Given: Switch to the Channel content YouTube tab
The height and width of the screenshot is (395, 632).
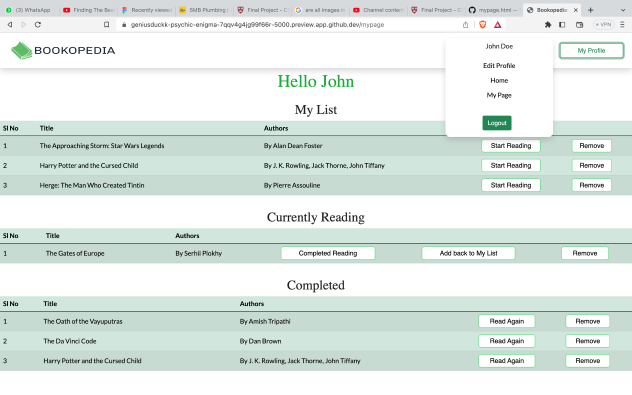Looking at the screenshot, I should (x=379, y=10).
